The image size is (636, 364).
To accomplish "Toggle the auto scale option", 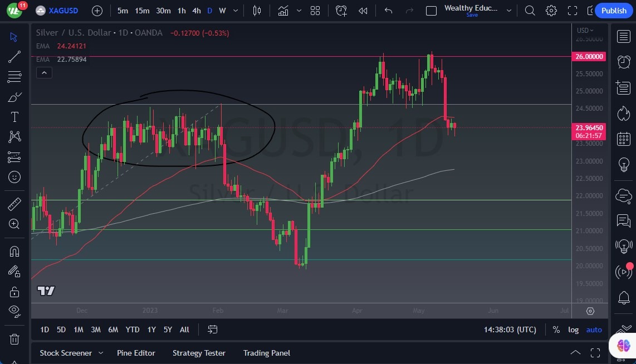I will (x=594, y=329).
